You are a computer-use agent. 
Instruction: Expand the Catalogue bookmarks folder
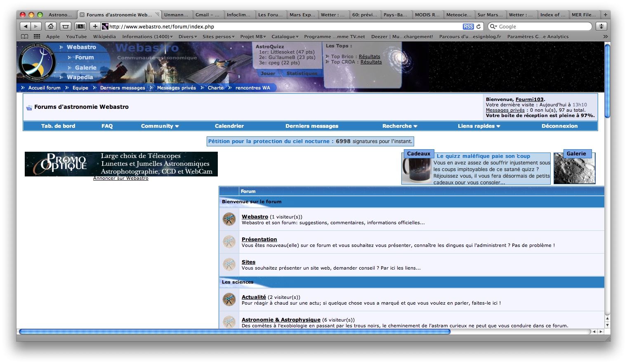(x=285, y=37)
